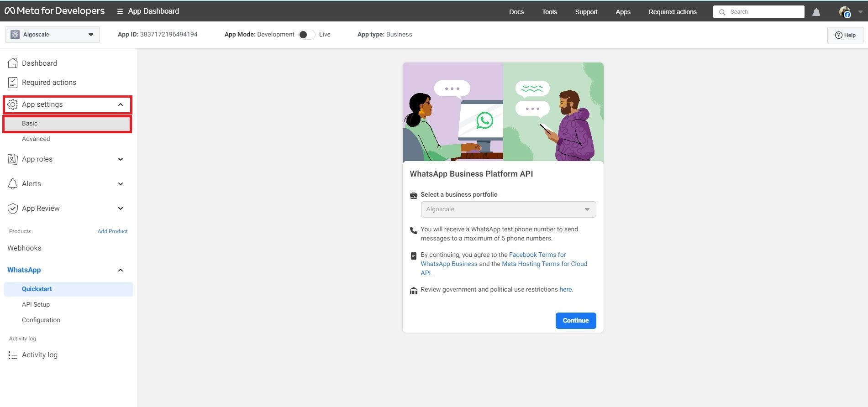Viewport: 868px width, 407px height.
Task: Click the App ID number 3837172196494194
Action: (169, 35)
